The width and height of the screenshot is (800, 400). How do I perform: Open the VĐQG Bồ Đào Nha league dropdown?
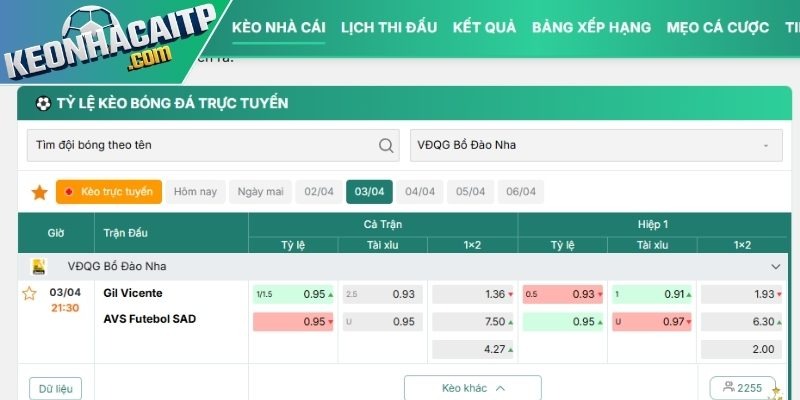pos(596,146)
